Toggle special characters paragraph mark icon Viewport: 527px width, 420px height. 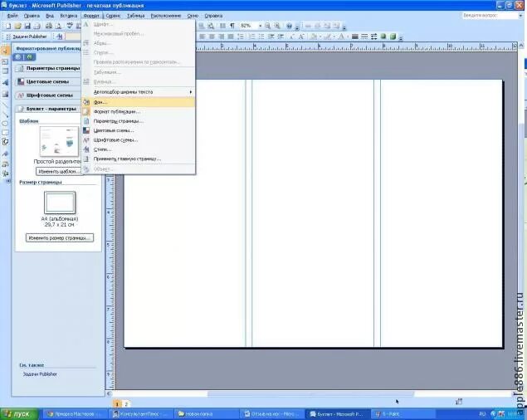click(x=232, y=26)
